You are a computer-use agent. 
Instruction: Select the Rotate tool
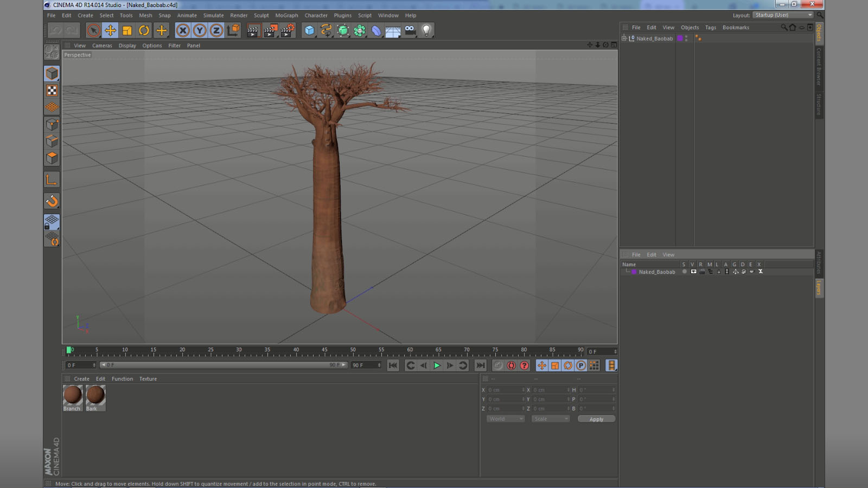coord(144,30)
